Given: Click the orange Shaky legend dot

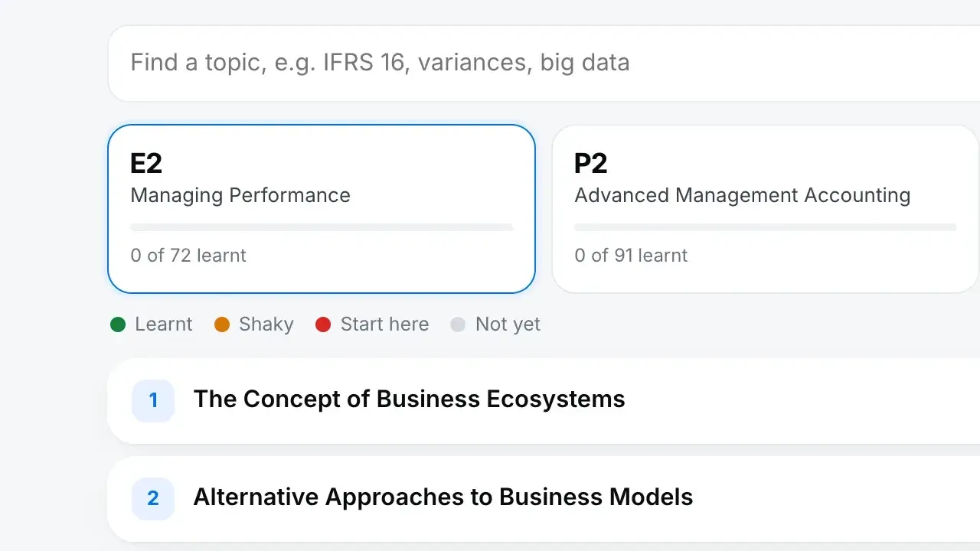Looking at the screenshot, I should (222, 324).
